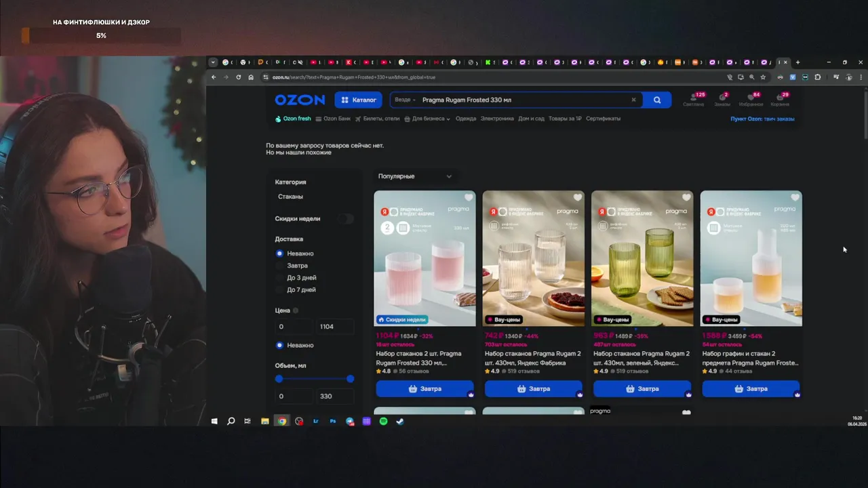Add the 742 ₽ glasses to cart
Image resolution: width=868 pixels, height=488 pixels.
click(534, 389)
